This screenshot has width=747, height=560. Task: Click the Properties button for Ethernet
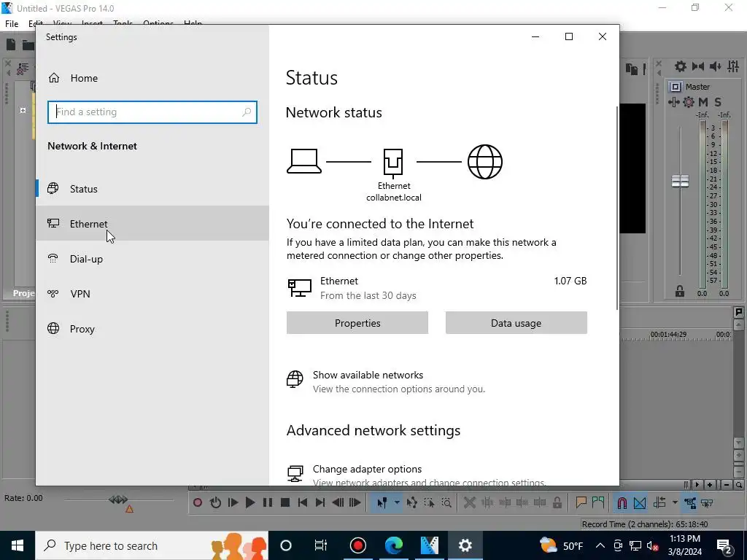(x=357, y=323)
